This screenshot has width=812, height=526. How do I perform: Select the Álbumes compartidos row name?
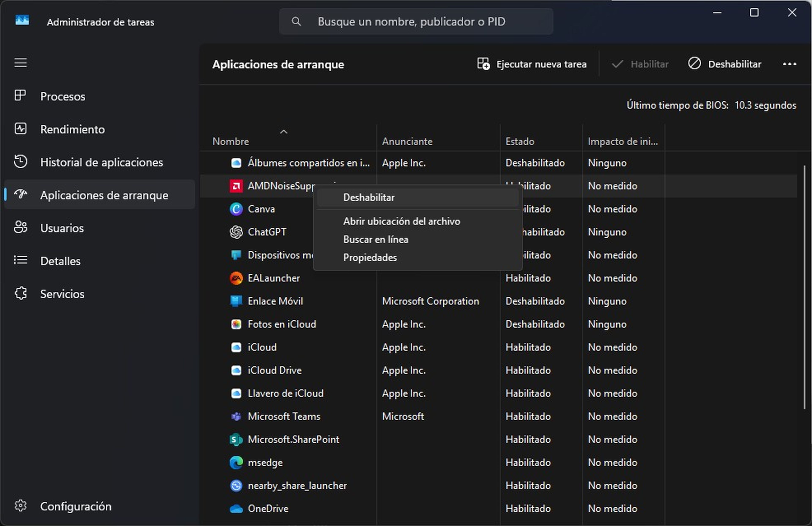(x=309, y=163)
